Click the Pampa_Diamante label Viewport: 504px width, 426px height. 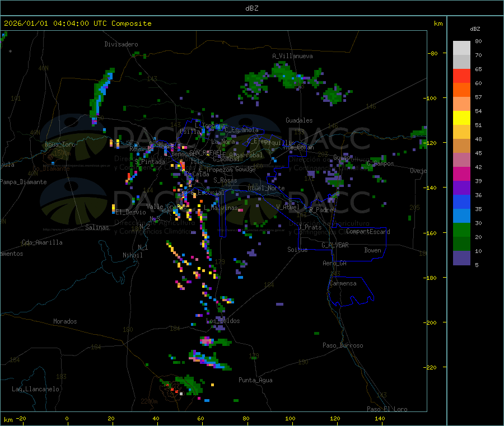click(24, 182)
